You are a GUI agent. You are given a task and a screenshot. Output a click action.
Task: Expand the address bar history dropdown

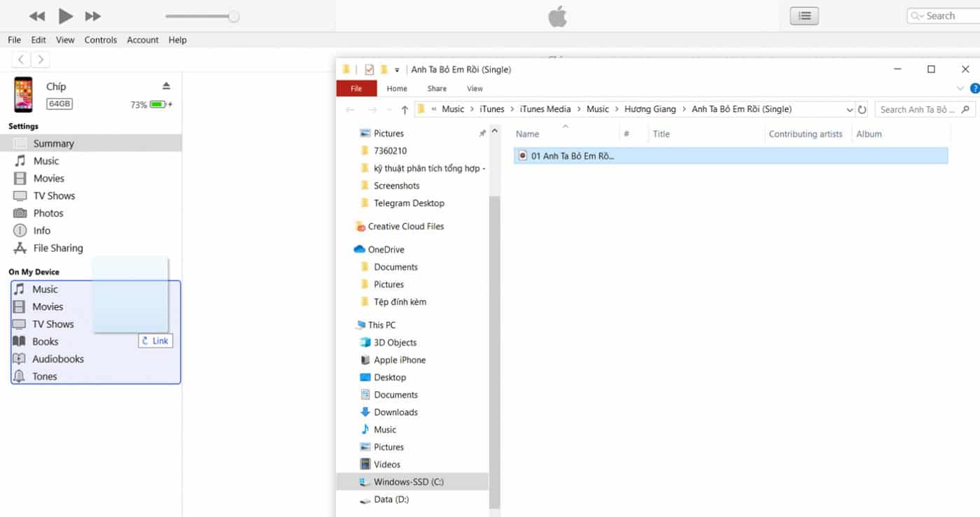[x=849, y=109]
